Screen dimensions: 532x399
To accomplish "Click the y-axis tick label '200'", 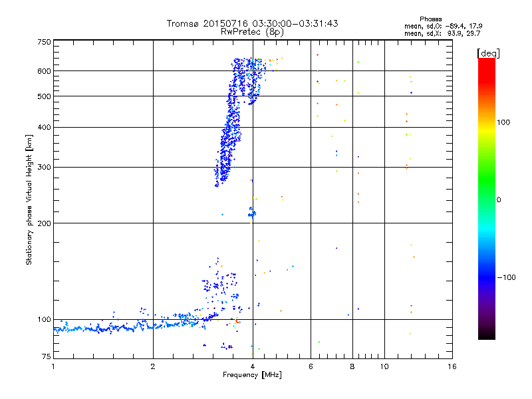I will point(44,223).
